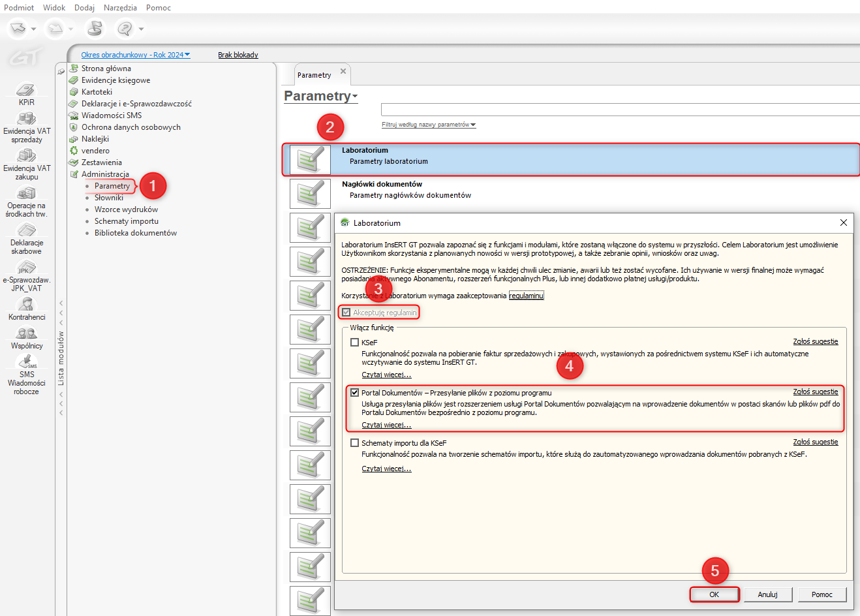Open the Widok menu
The height and width of the screenshot is (616, 860).
54,8
